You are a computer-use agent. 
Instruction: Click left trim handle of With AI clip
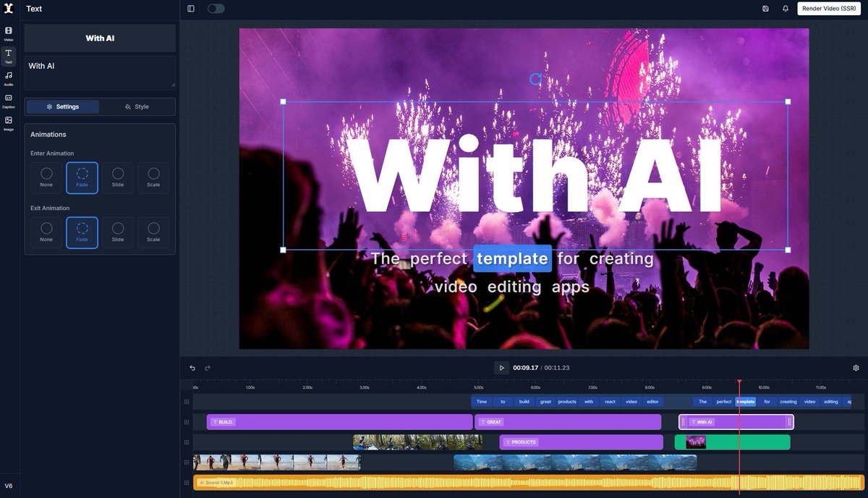pyautogui.click(x=683, y=422)
